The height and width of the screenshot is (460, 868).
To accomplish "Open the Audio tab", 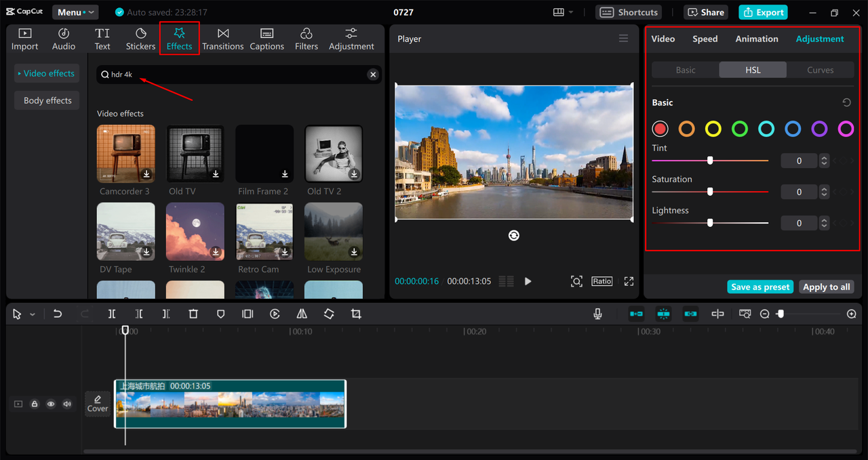I will [64, 39].
